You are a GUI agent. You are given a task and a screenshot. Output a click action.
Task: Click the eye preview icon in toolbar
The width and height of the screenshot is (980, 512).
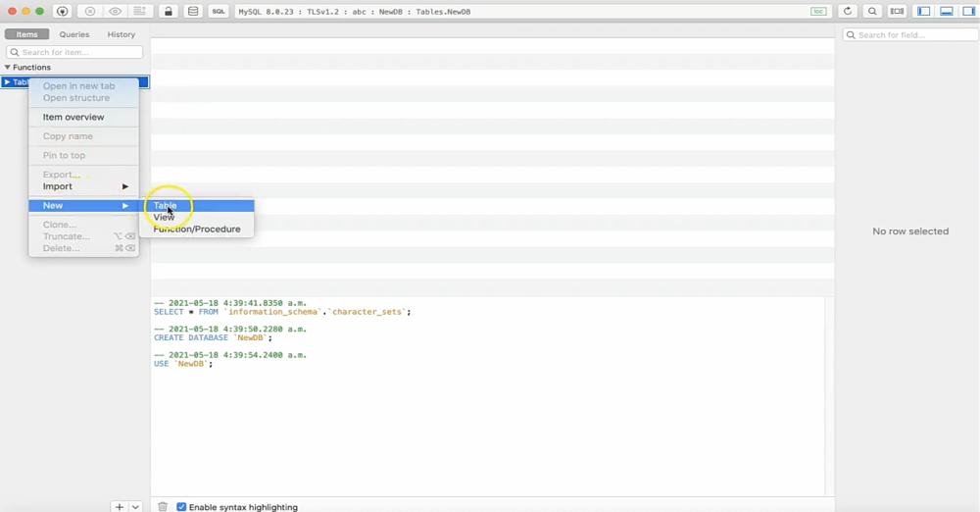point(115,11)
